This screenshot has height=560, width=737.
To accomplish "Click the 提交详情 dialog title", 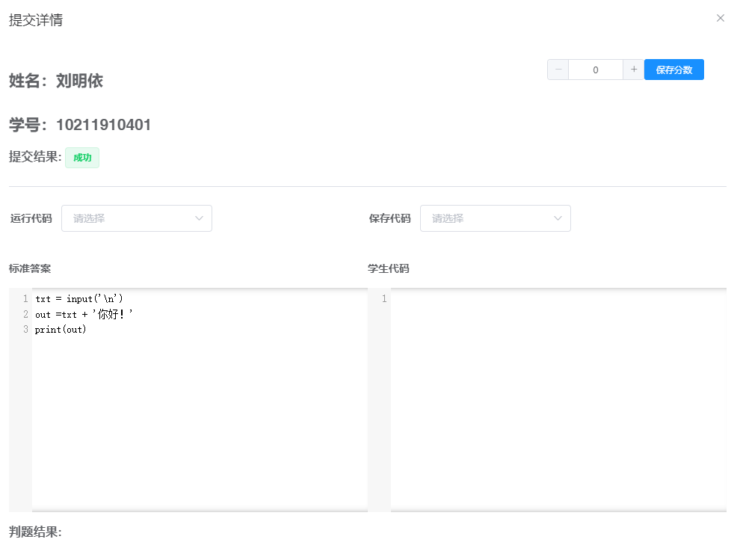I will (x=34, y=20).
